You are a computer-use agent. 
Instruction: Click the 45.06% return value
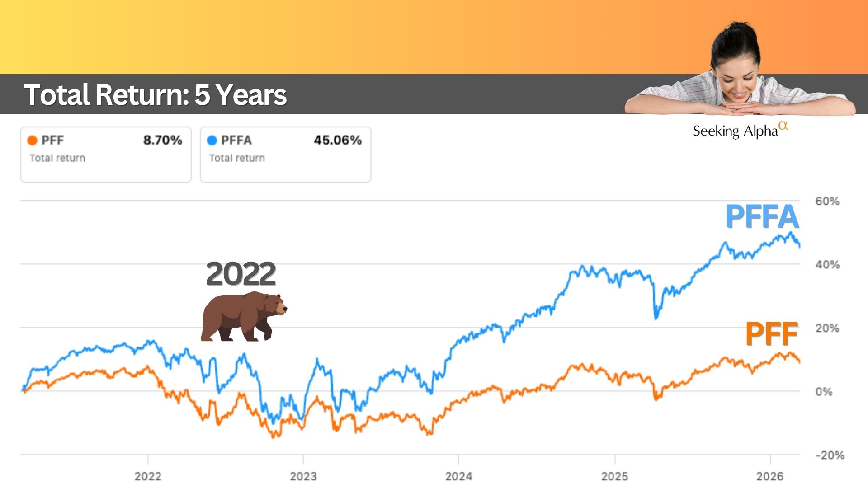click(x=338, y=140)
